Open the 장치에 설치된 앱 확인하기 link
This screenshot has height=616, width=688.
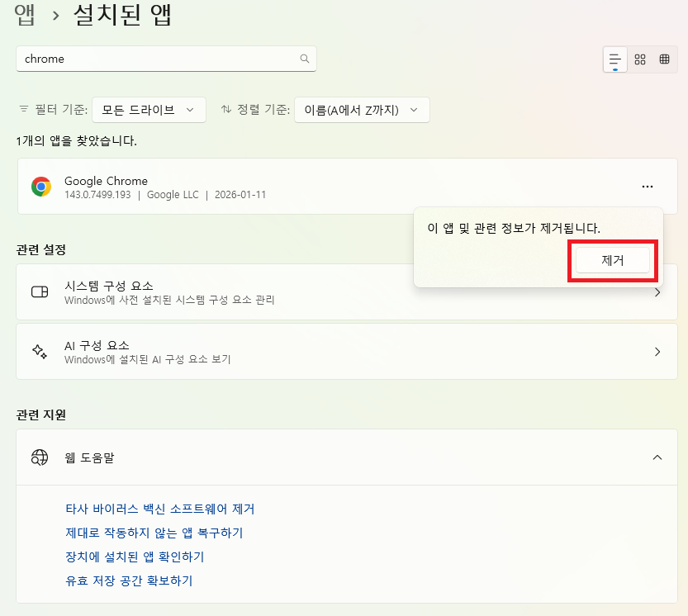click(135, 557)
